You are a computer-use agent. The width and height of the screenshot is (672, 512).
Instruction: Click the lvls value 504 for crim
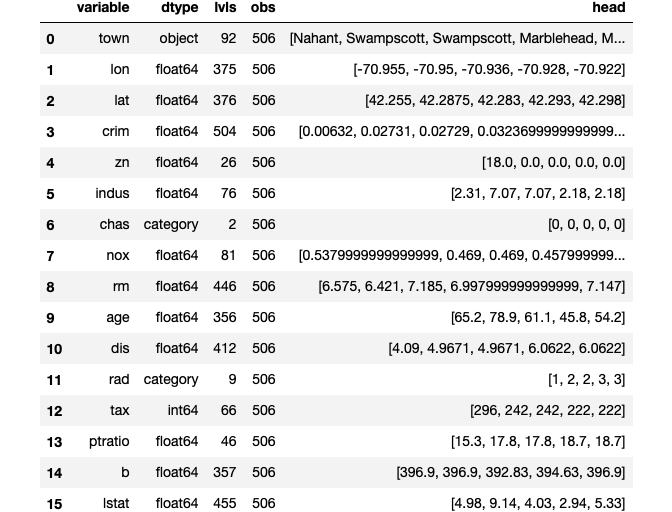225,132
